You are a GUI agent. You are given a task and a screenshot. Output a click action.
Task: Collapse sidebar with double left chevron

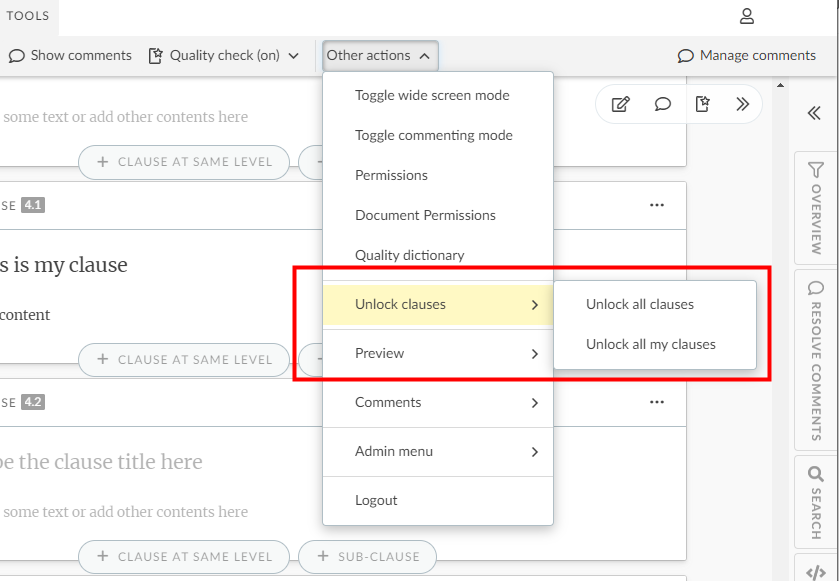[814, 113]
